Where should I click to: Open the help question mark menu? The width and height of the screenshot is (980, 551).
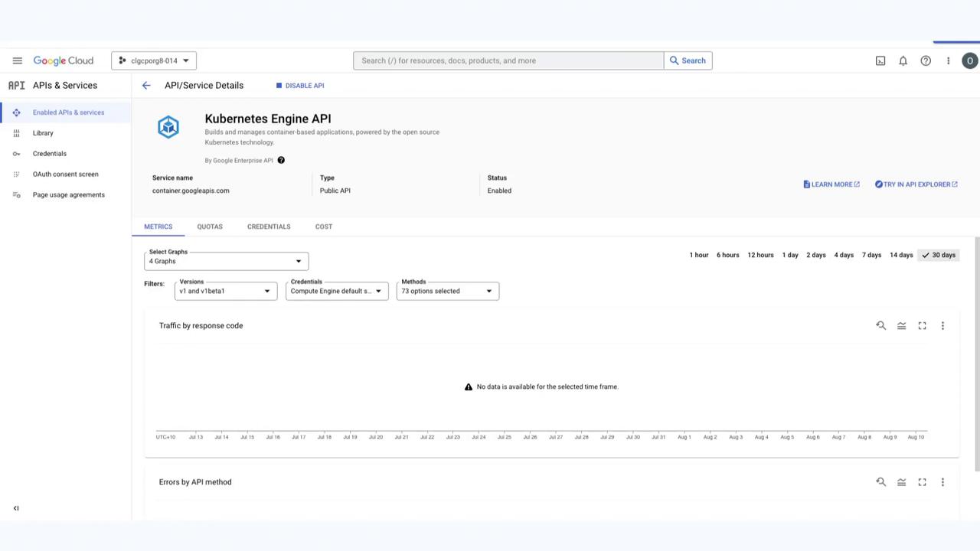(926, 60)
